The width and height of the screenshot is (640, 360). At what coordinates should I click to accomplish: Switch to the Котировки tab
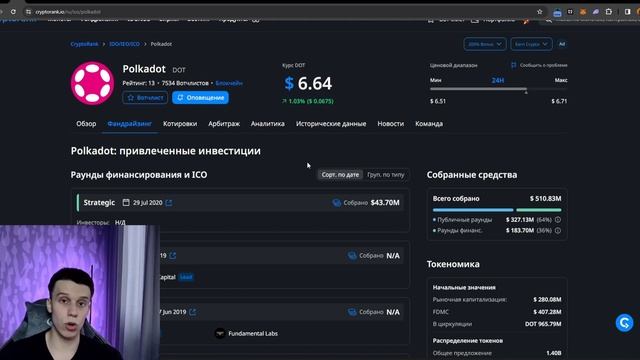coord(180,124)
